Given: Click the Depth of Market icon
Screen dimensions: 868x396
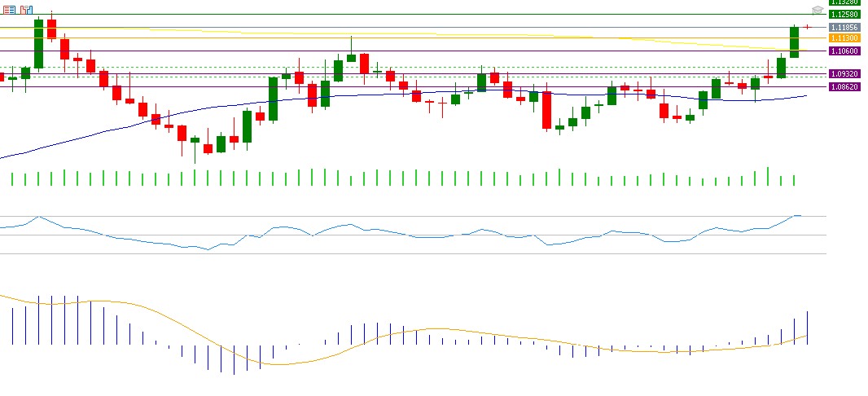Looking at the screenshot, I should pyautogui.click(x=27, y=11).
